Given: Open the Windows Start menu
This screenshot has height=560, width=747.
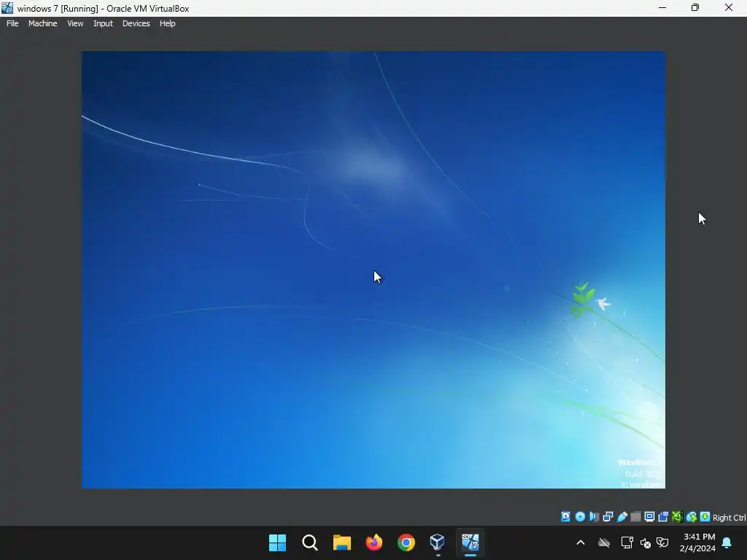Looking at the screenshot, I should [x=277, y=542].
